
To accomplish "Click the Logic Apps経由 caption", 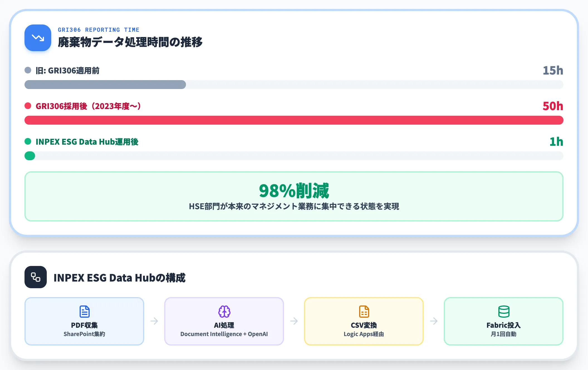I will [x=364, y=334].
